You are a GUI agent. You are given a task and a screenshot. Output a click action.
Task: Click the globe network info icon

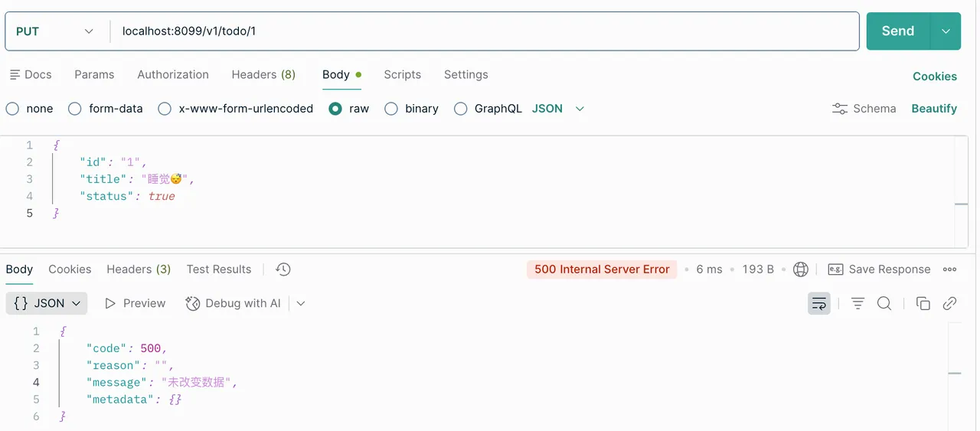click(801, 269)
